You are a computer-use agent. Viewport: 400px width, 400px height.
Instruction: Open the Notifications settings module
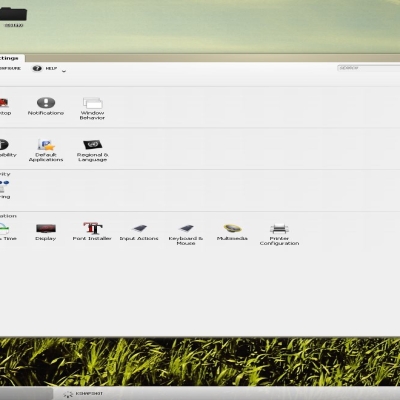pos(46,106)
